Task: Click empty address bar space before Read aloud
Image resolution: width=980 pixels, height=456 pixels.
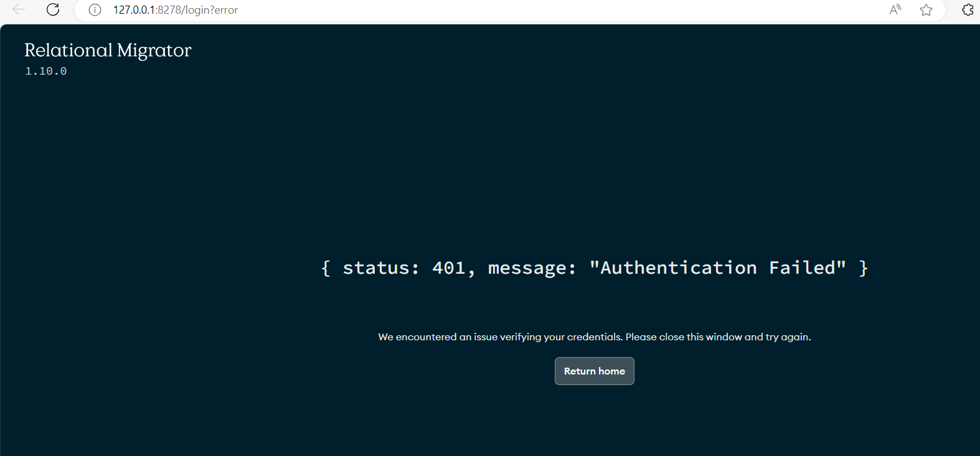Action: click(x=560, y=10)
